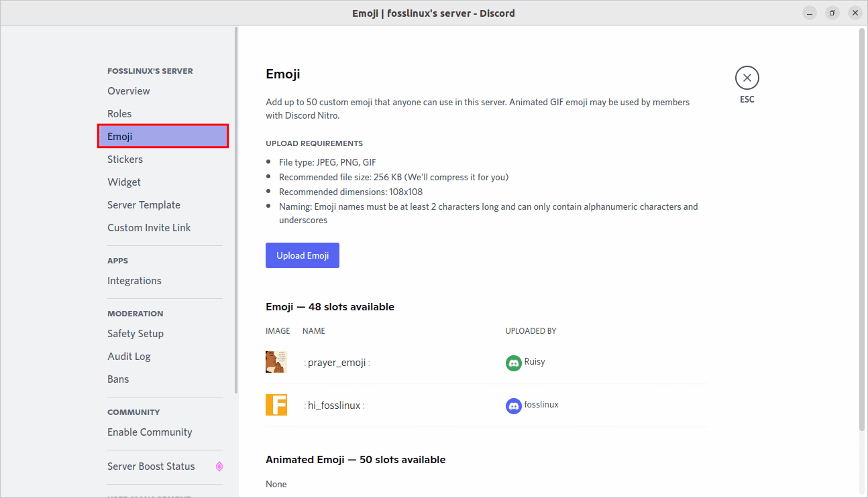Open the Overview settings page
Viewport: 868px width, 498px height.
point(129,91)
